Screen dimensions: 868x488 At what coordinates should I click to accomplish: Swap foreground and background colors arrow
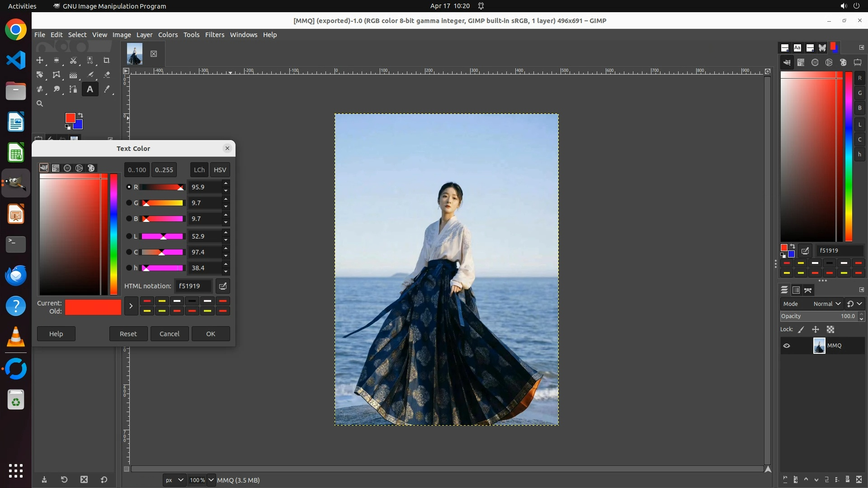(x=80, y=115)
